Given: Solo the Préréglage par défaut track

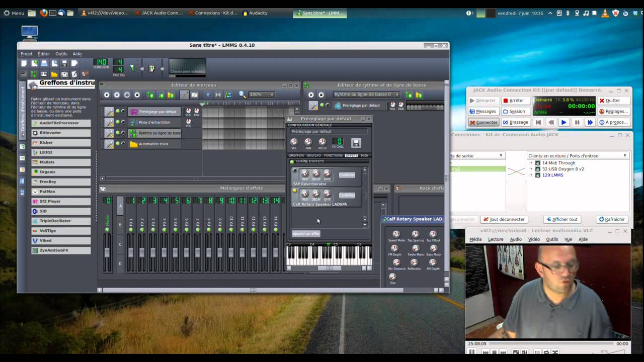Looking at the screenshot, I should pyautogui.click(x=123, y=112).
